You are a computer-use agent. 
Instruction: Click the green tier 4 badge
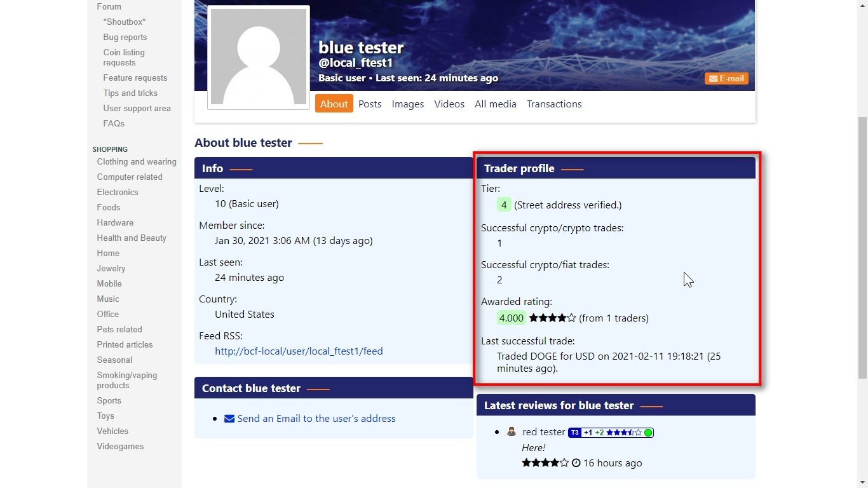click(x=504, y=205)
